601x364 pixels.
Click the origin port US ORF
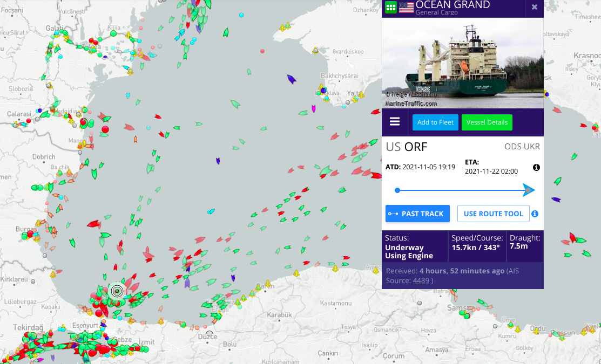pyautogui.click(x=407, y=147)
